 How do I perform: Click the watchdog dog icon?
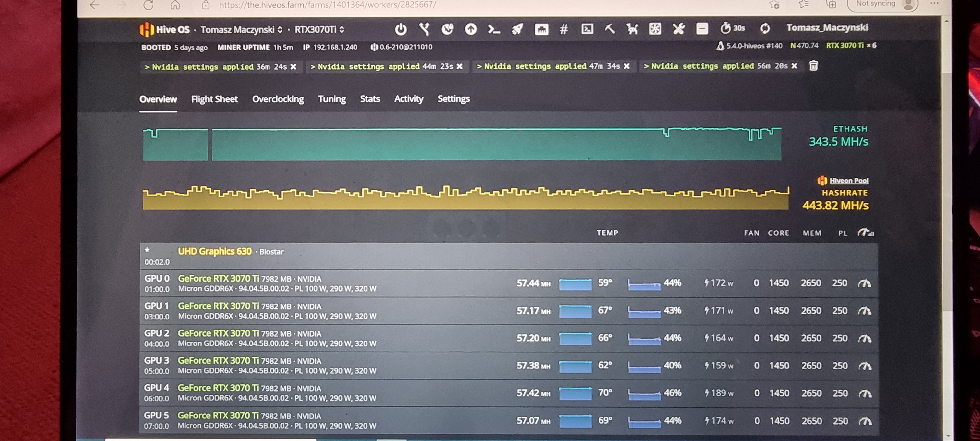(632, 29)
